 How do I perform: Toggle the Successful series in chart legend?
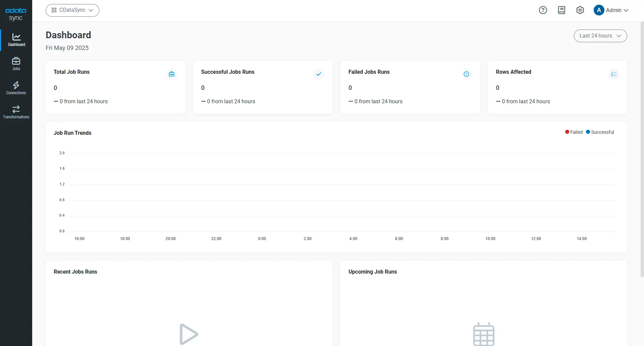pos(600,132)
